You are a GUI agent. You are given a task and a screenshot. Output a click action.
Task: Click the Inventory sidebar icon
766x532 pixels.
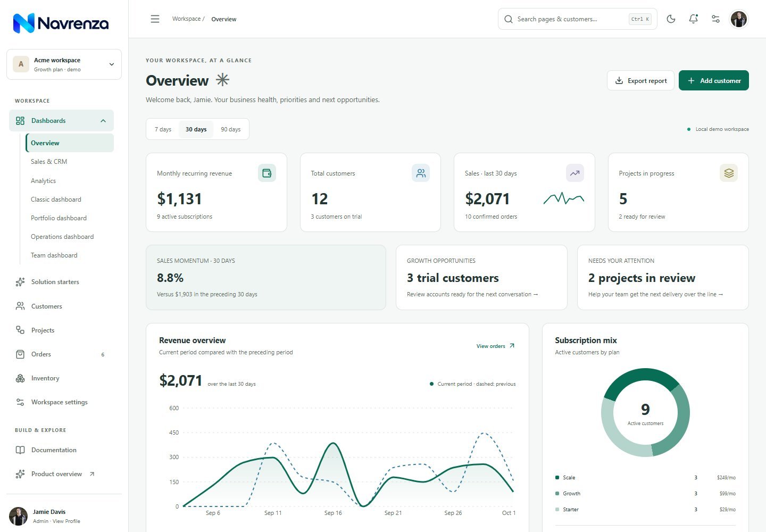20,378
